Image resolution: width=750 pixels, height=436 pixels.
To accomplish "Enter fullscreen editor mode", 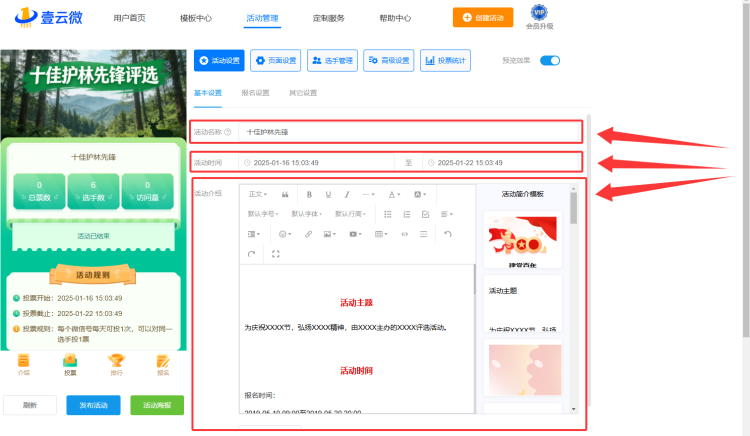I will point(276,254).
